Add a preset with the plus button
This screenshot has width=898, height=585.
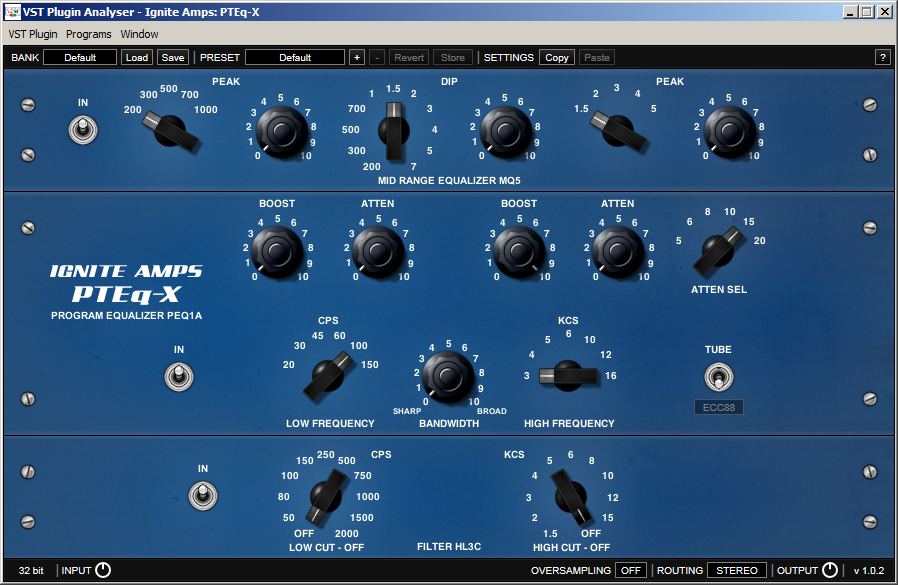point(357,57)
